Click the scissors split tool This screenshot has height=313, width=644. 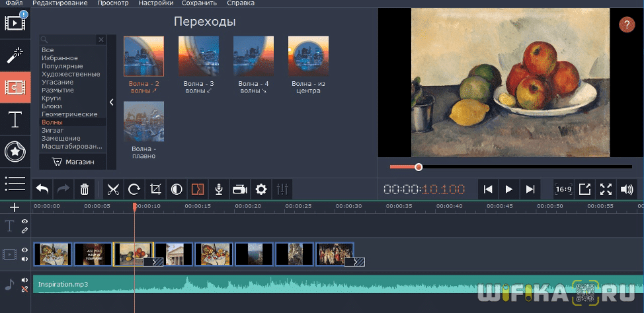pyautogui.click(x=113, y=190)
